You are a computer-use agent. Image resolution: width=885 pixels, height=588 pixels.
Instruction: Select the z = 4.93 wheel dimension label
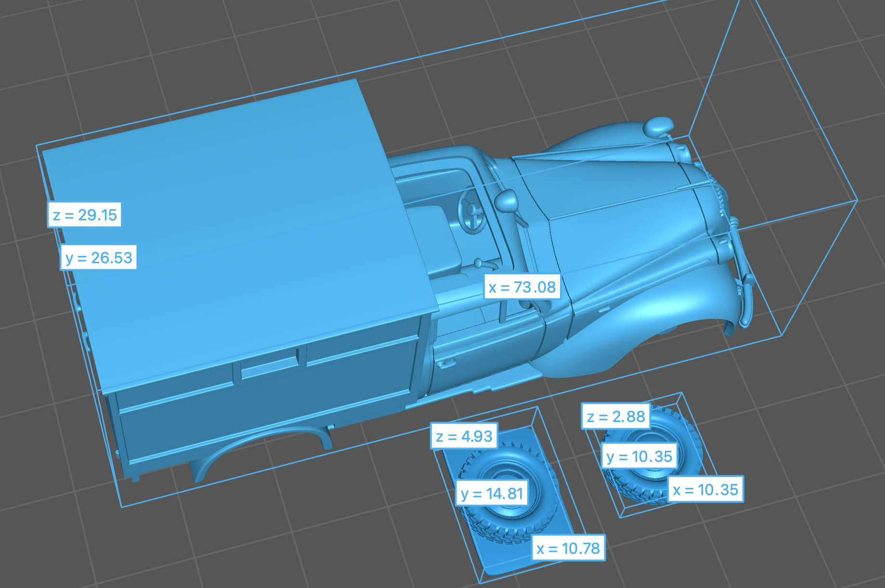click(464, 436)
